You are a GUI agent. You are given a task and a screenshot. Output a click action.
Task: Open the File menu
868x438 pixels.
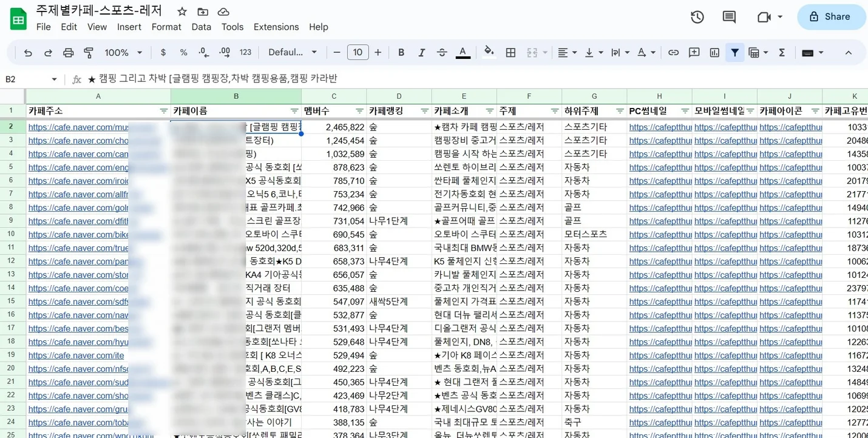(44, 27)
